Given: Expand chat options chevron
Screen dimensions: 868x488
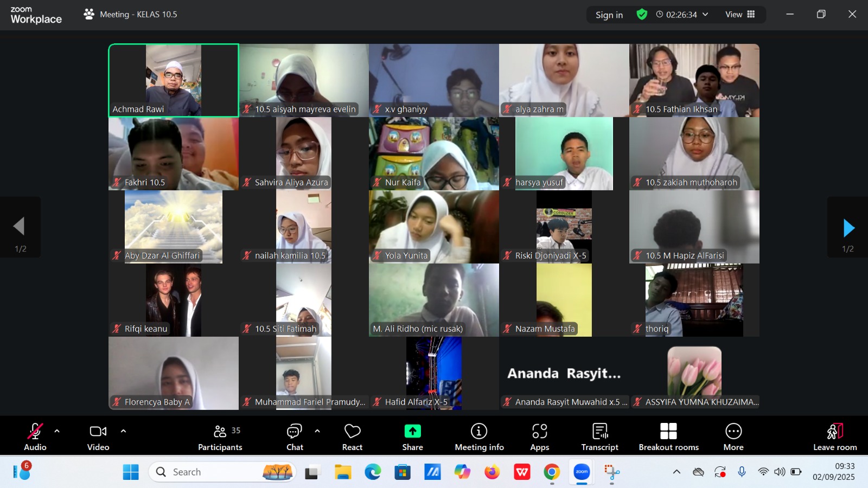Looking at the screenshot, I should click(x=317, y=431).
